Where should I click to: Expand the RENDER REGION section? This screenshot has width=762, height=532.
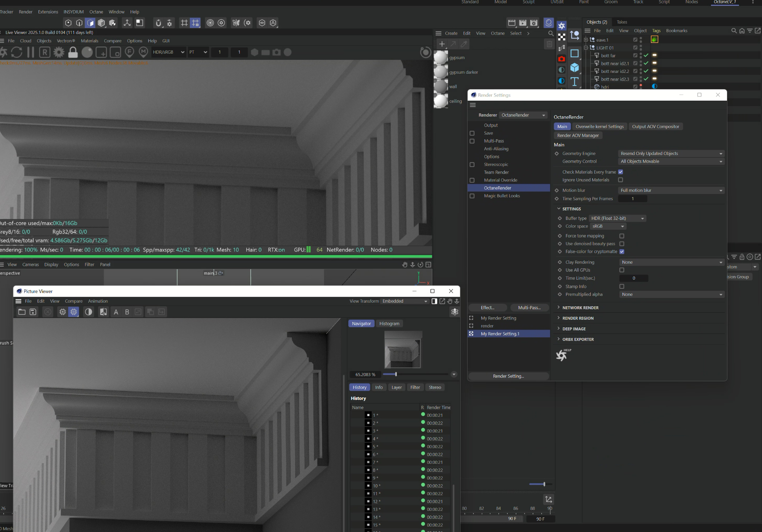[578, 318]
